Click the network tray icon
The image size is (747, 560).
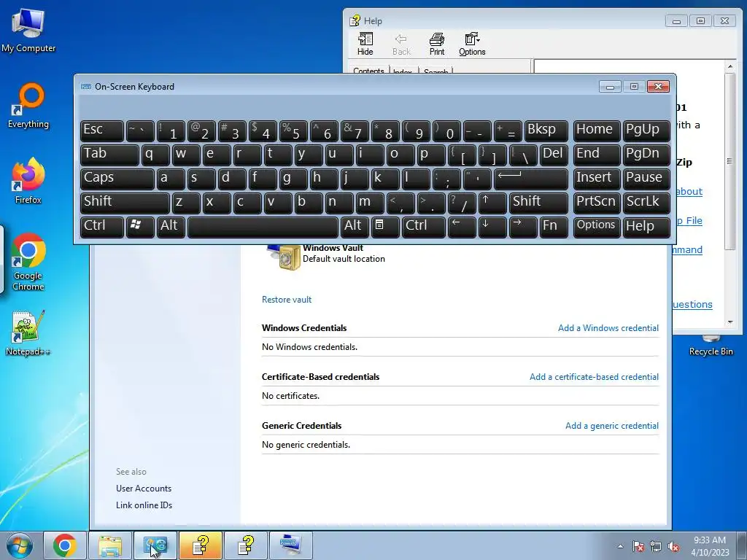click(656, 546)
